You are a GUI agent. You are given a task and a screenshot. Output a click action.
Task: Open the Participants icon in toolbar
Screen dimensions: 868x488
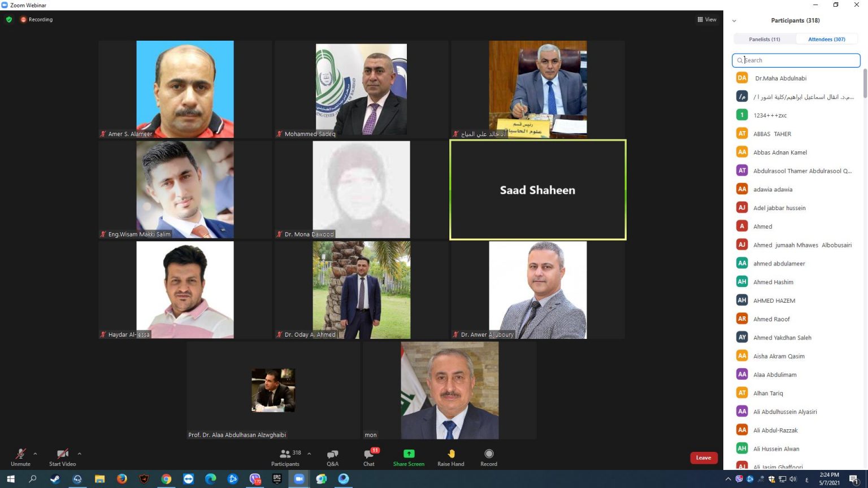(285, 454)
